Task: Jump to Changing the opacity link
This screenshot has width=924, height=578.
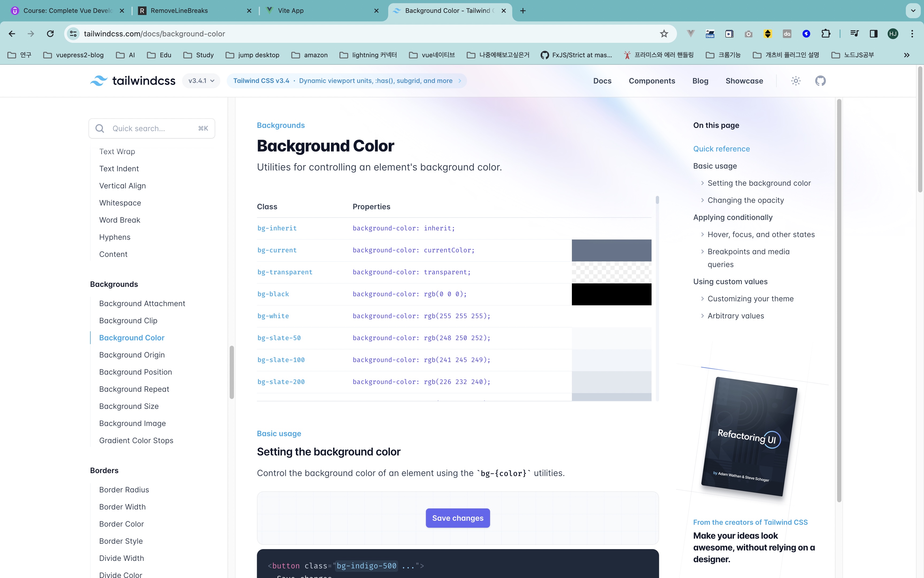Action: click(x=745, y=200)
